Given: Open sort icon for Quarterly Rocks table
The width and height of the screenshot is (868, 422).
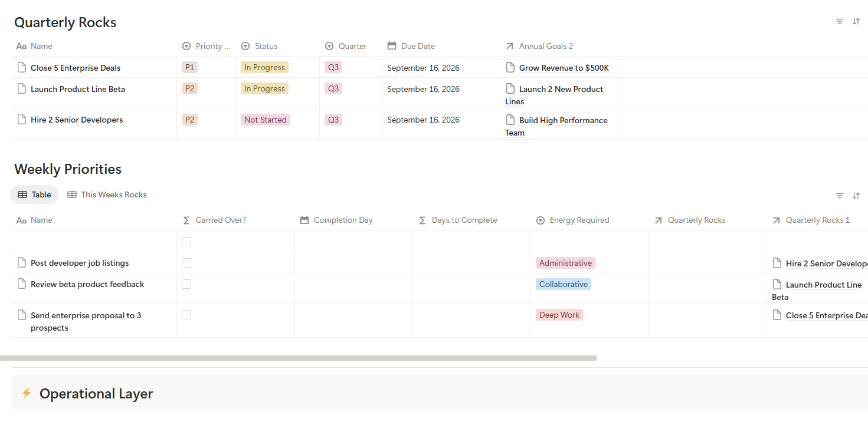Looking at the screenshot, I should click(x=856, y=21).
